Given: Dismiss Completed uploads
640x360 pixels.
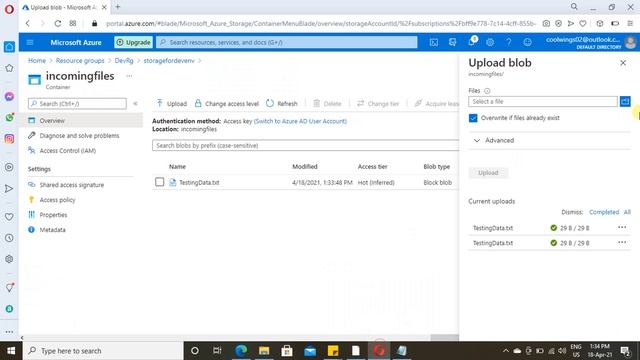Looking at the screenshot, I should [604, 212].
